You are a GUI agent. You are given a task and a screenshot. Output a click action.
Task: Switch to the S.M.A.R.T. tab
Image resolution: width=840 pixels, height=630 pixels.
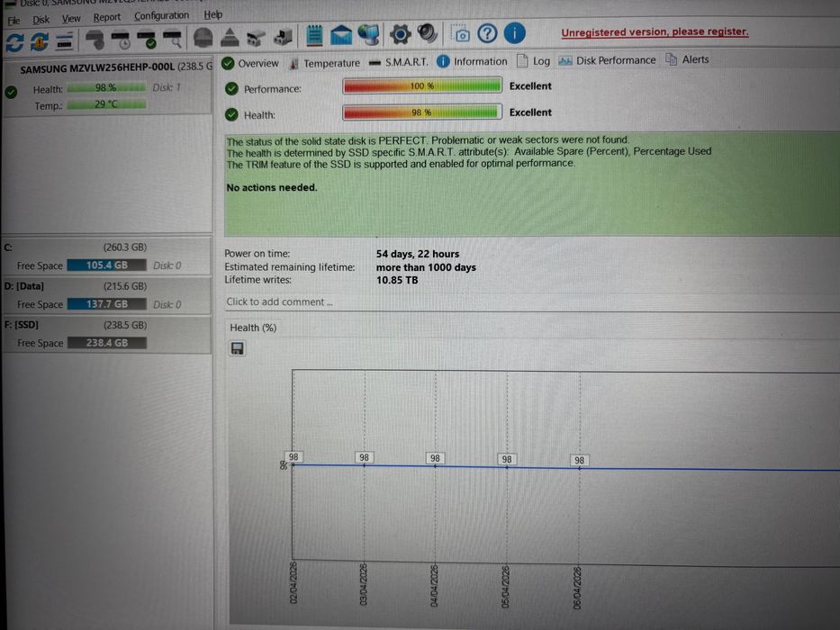pos(399,62)
